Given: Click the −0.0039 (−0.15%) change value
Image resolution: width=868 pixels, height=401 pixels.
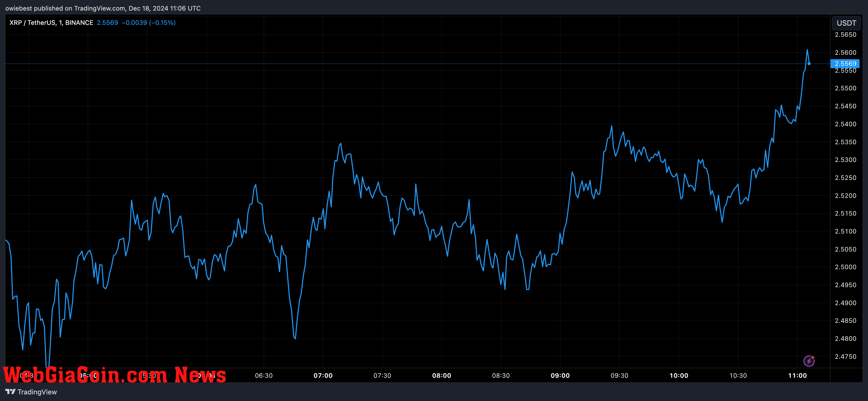Looking at the screenshot, I should click(149, 22).
